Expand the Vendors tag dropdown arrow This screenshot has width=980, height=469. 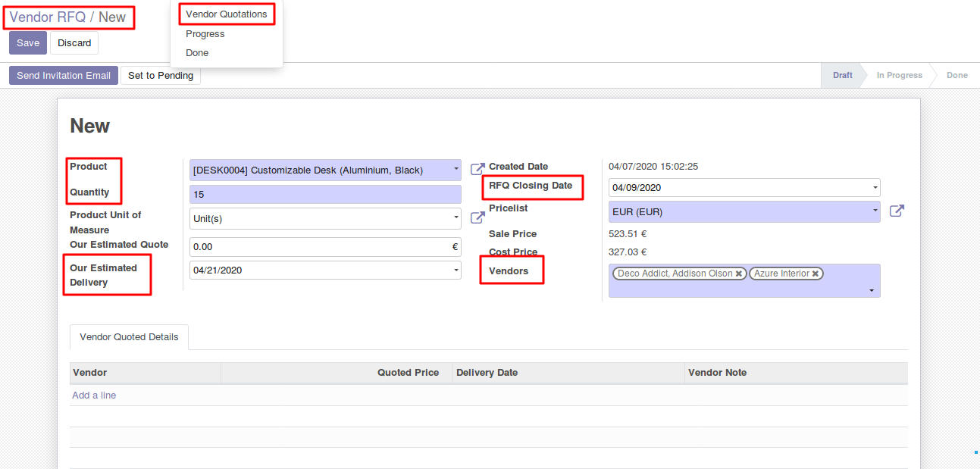coord(872,290)
